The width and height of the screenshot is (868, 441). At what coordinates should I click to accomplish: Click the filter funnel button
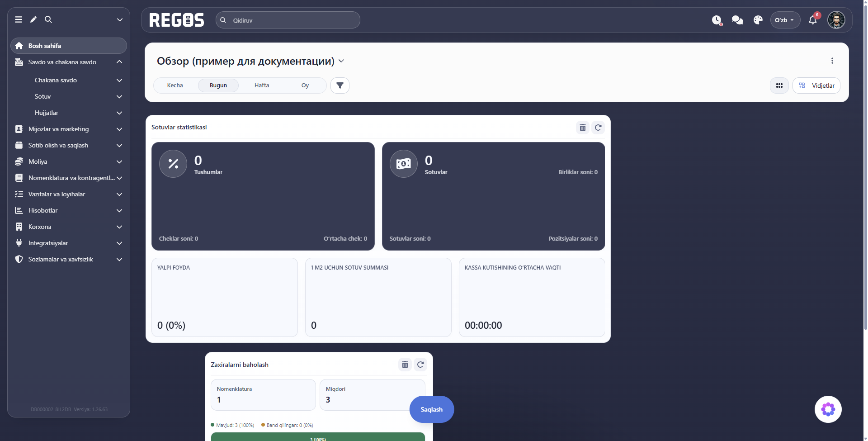(x=340, y=85)
